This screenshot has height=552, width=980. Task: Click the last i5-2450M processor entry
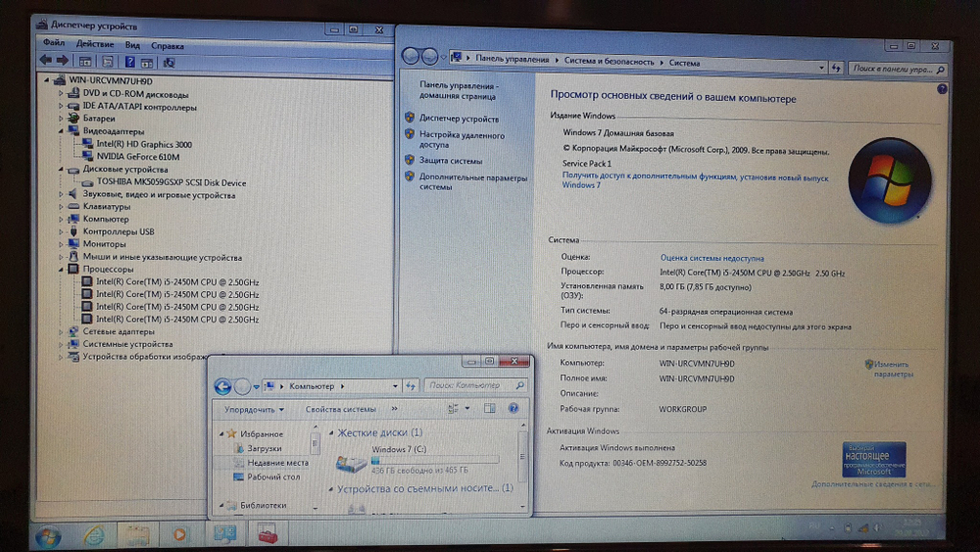tap(176, 319)
